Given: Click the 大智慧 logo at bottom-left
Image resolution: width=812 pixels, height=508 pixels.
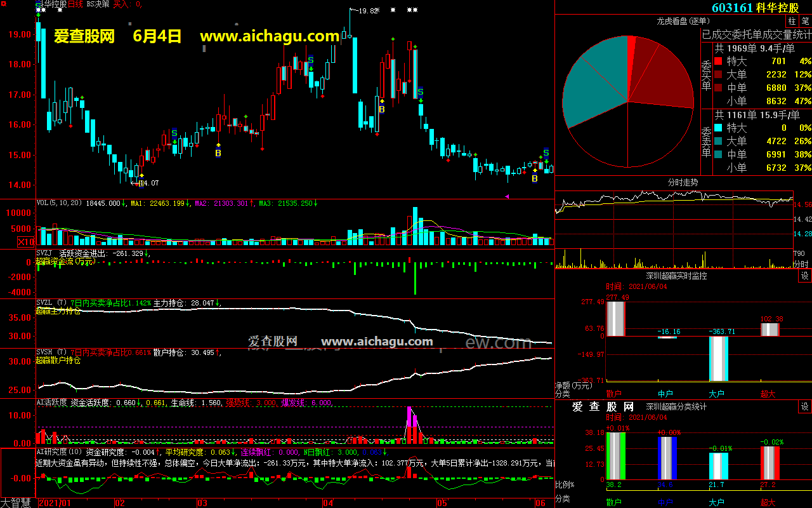Looking at the screenshot, I should pyautogui.click(x=17, y=502).
